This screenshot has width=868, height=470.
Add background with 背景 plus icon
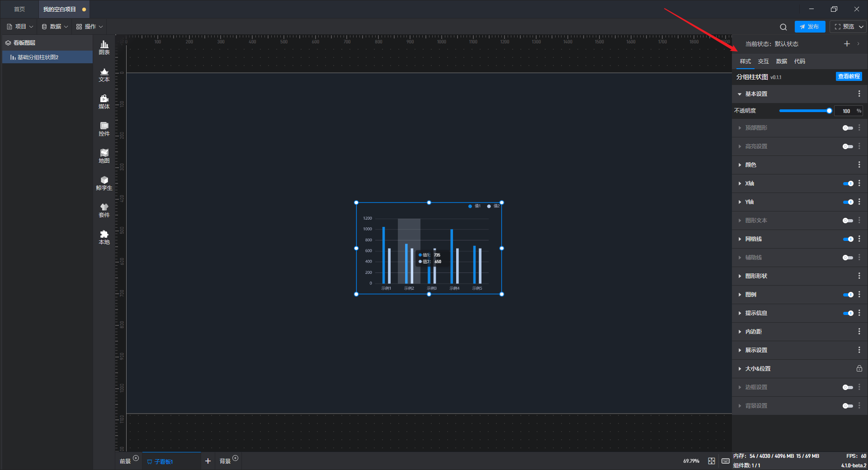point(235,458)
